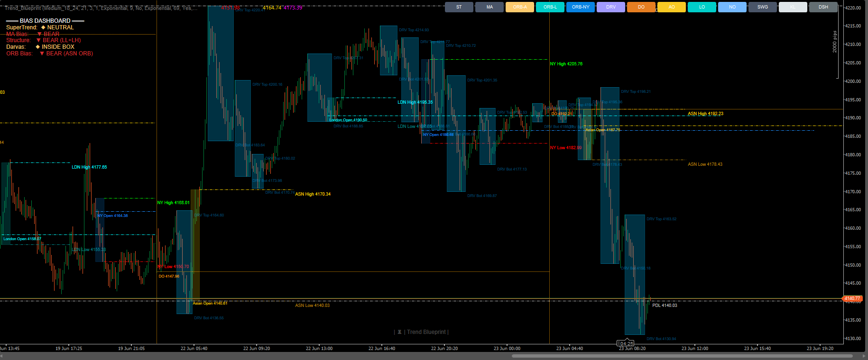Click the NY High 4205.76 label
The height and width of the screenshot is (360, 868).
(566, 64)
